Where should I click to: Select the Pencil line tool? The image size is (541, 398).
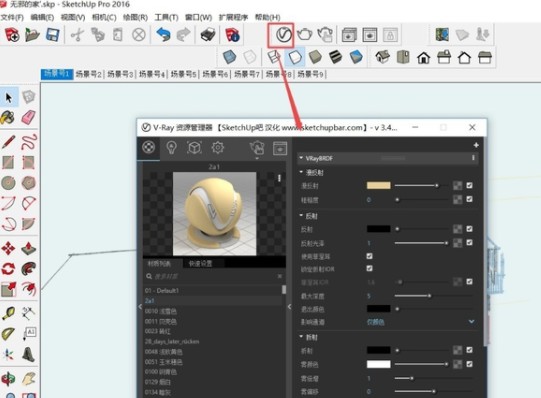[9, 142]
